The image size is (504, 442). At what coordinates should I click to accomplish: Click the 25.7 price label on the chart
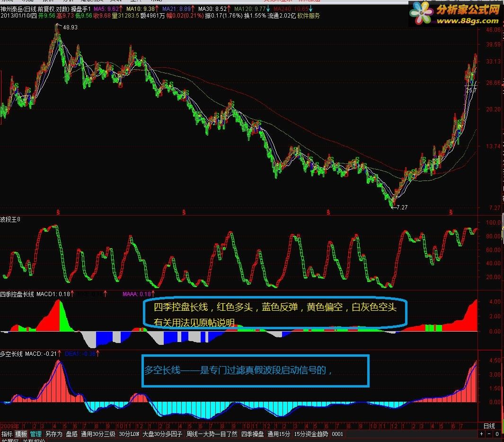click(x=471, y=90)
